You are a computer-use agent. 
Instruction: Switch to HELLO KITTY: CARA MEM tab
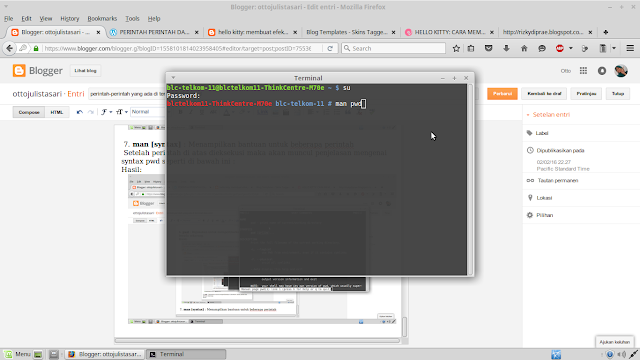coord(449,32)
